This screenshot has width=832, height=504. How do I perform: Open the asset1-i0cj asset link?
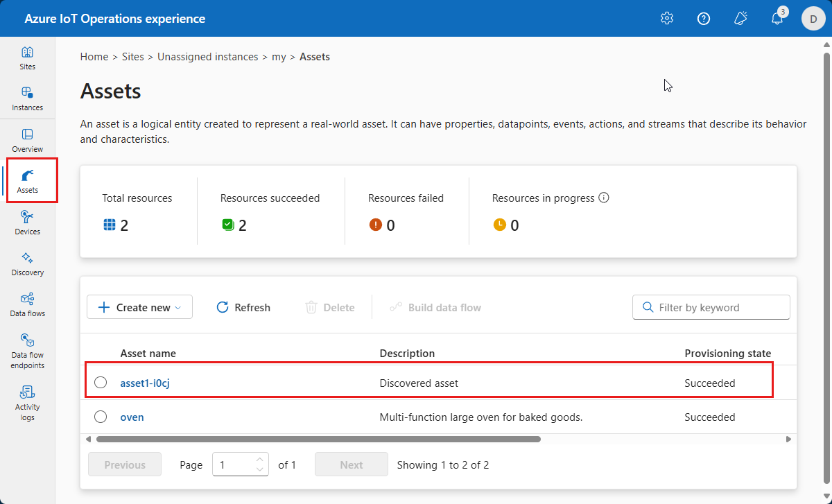click(x=145, y=383)
